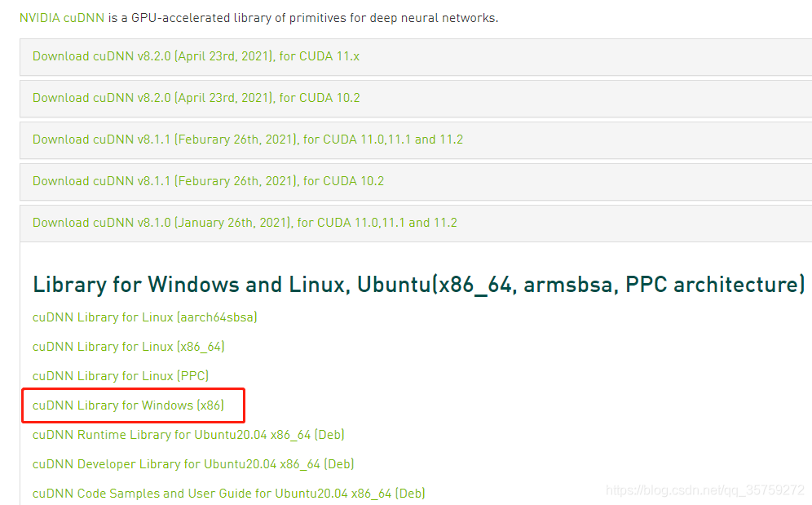The image size is (812, 505).
Task: Download cuDNN Library for Linux (PPC)
Action: click(120, 376)
